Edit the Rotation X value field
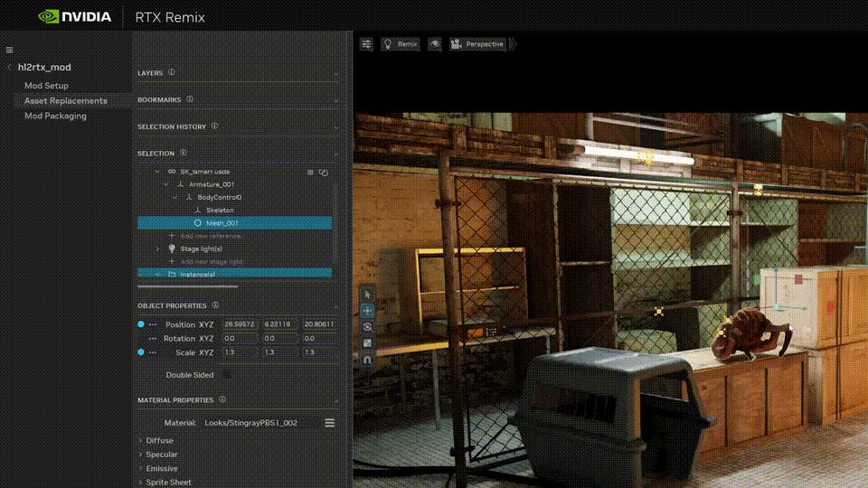Image resolution: width=868 pixels, height=488 pixels. click(x=240, y=338)
